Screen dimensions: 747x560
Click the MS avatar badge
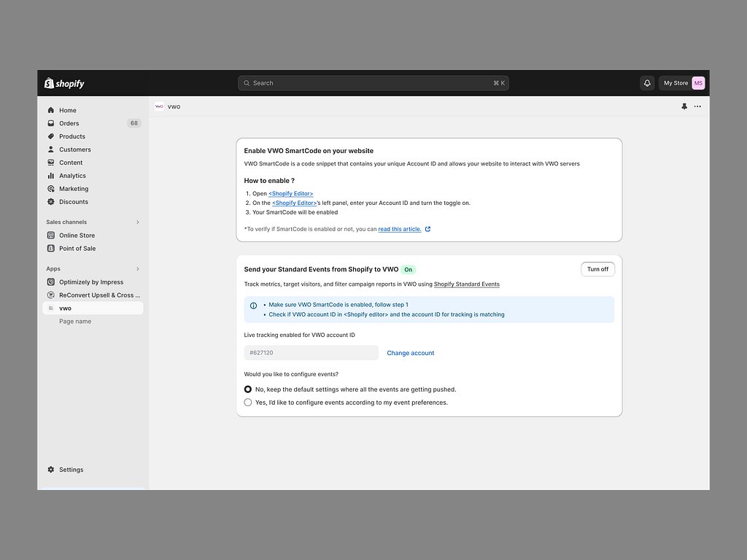698,83
